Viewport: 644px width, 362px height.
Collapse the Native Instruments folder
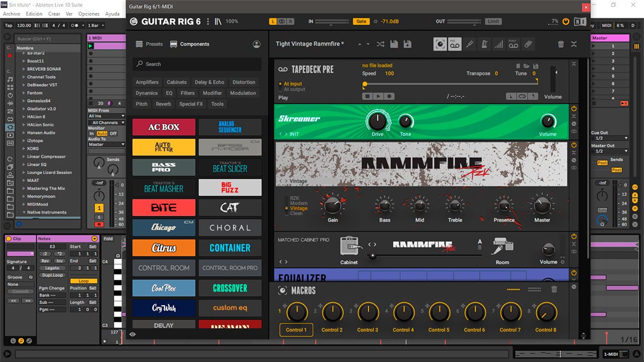[x=24, y=212]
